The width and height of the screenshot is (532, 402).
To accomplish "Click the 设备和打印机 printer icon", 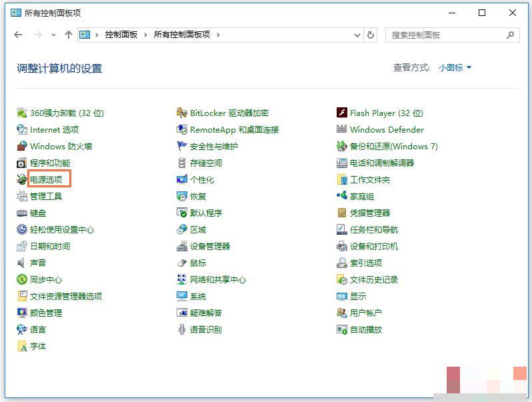I will pyautogui.click(x=342, y=246).
